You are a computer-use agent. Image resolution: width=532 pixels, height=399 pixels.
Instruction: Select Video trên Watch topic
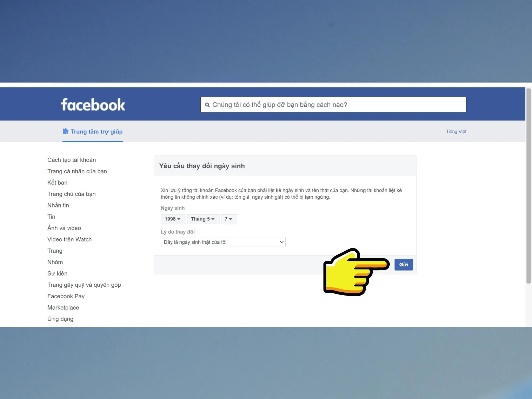point(69,239)
